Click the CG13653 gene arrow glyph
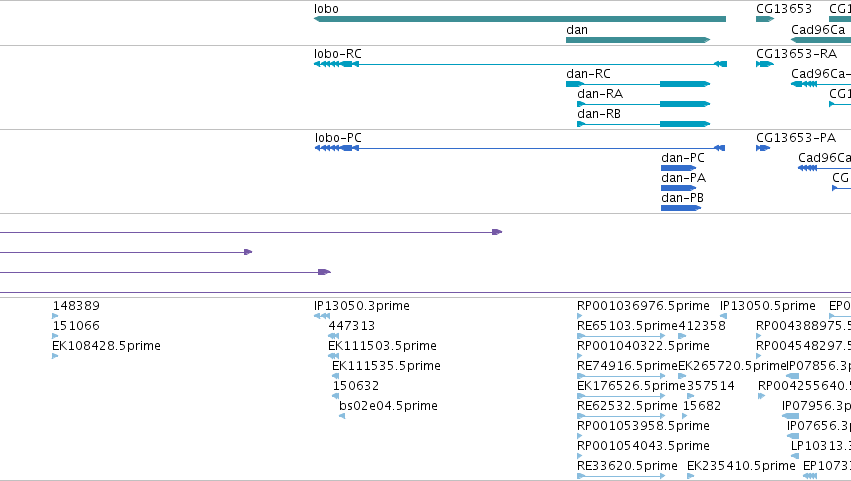Image resolution: width=851 pixels, height=481 pixels. [x=765, y=19]
